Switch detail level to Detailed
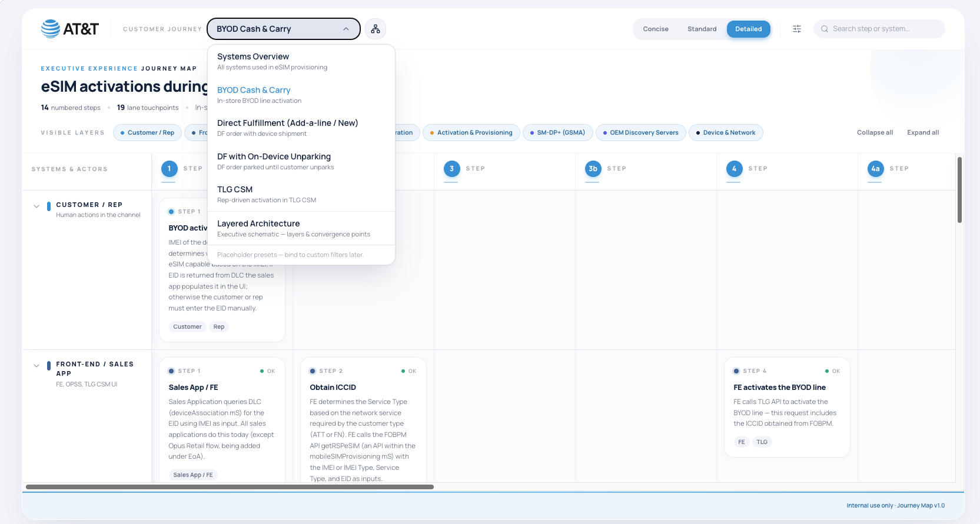The width and height of the screenshot is (980, 524). tap(749, 29)
